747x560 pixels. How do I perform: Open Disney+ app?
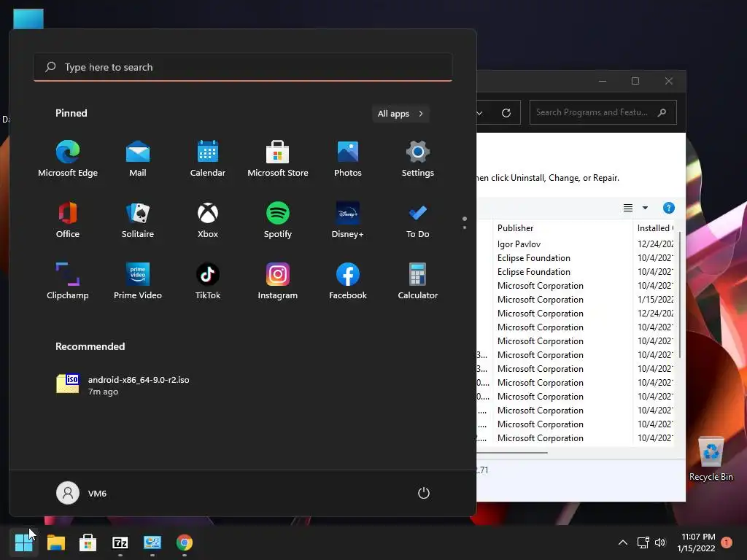(x=348, y=220)
